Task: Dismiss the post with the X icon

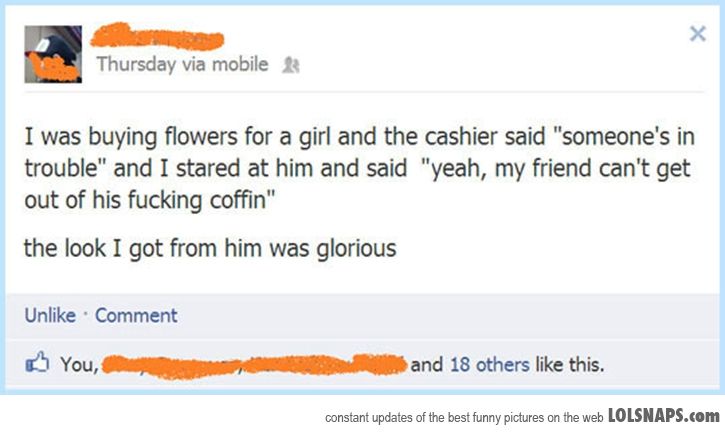Action: (x=697, y=34)
